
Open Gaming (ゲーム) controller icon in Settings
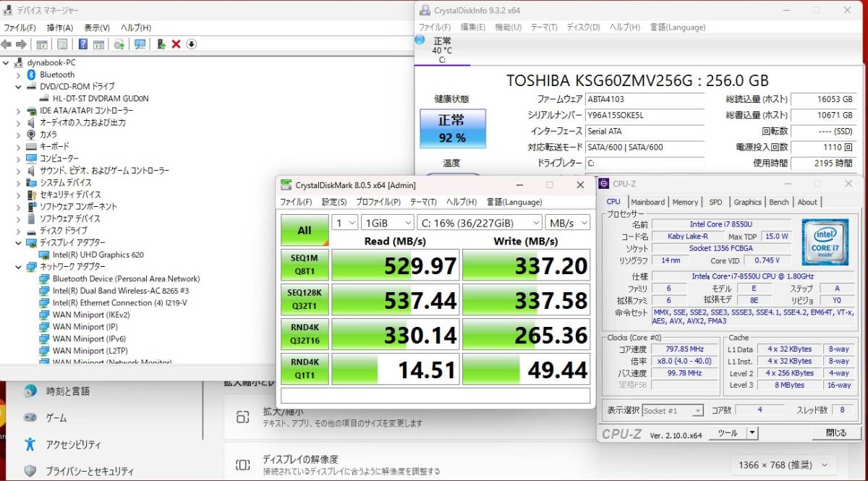[30, 417]
